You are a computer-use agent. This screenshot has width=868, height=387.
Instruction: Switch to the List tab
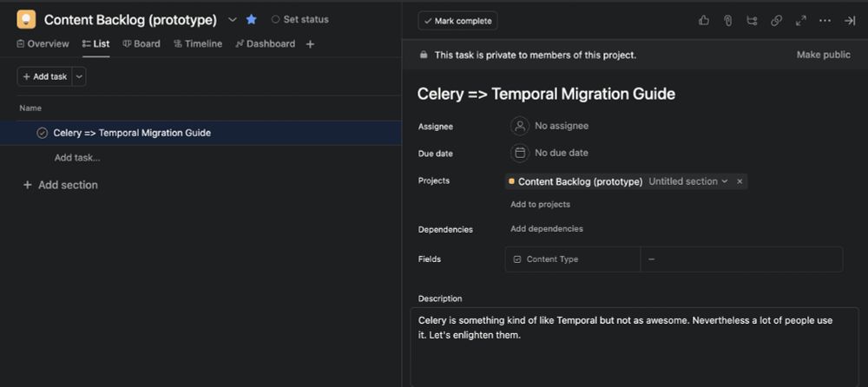(x=95, y=43)
